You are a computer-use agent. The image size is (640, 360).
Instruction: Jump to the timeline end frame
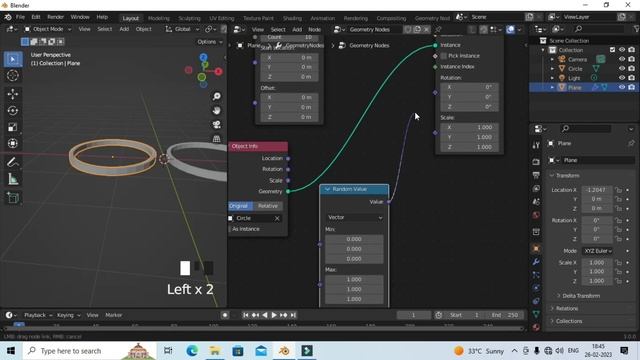pos(293,315)
